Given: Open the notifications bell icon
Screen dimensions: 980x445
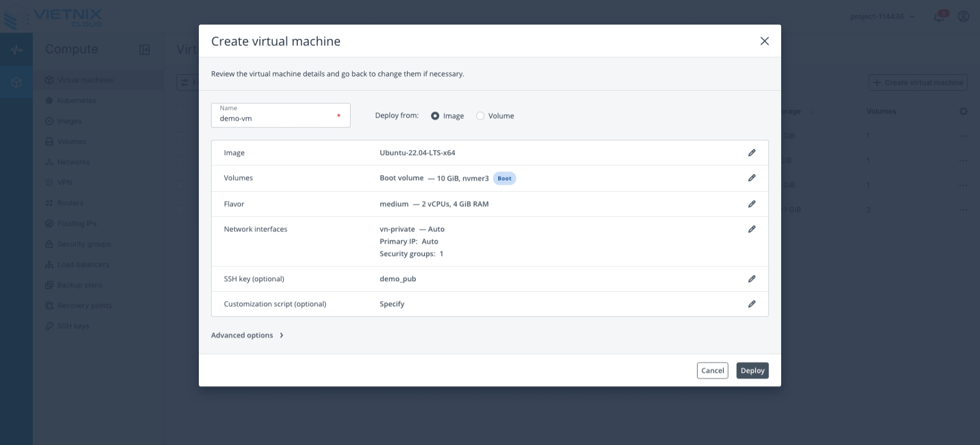Looking at the screenshot, I should point(940,16).
